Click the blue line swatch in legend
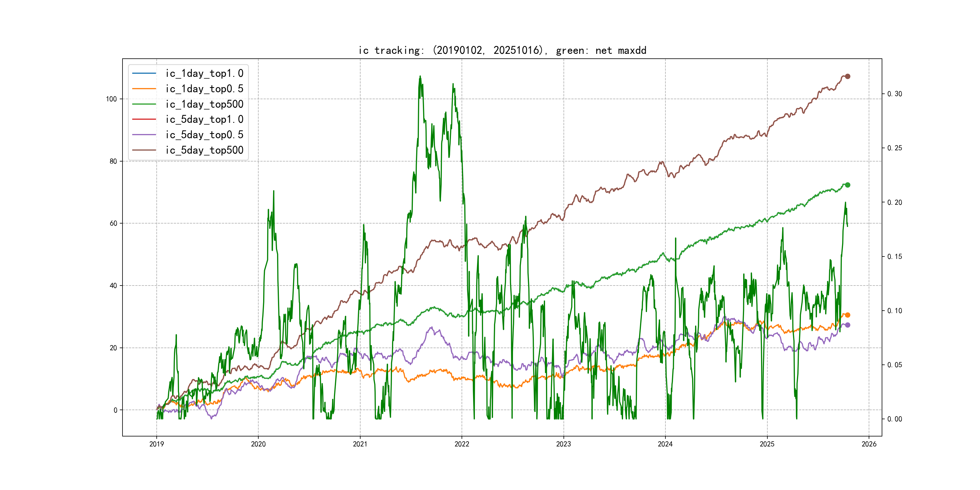This screenshot has width=980, height=490. pyautogui.click(x=144, y=73)
